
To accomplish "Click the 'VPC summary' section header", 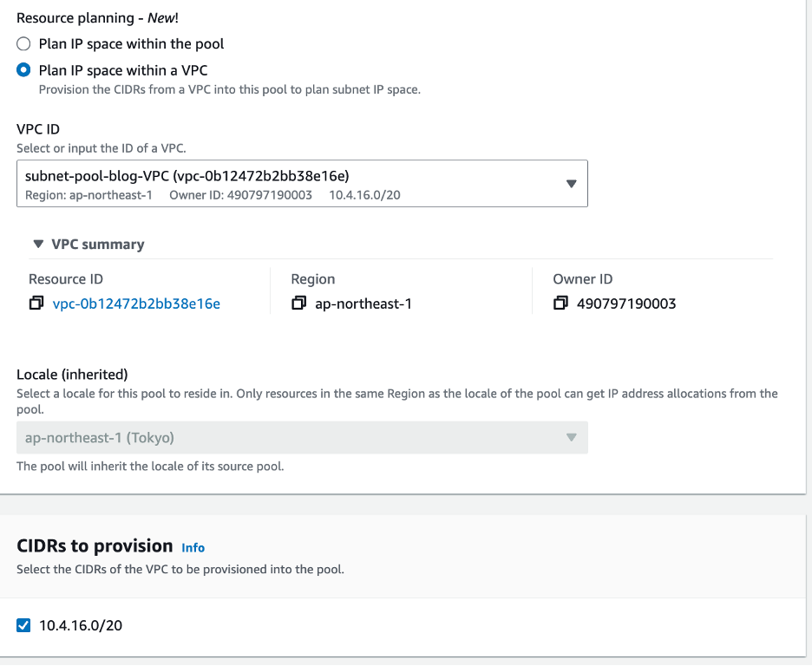I will click(98, 245).
